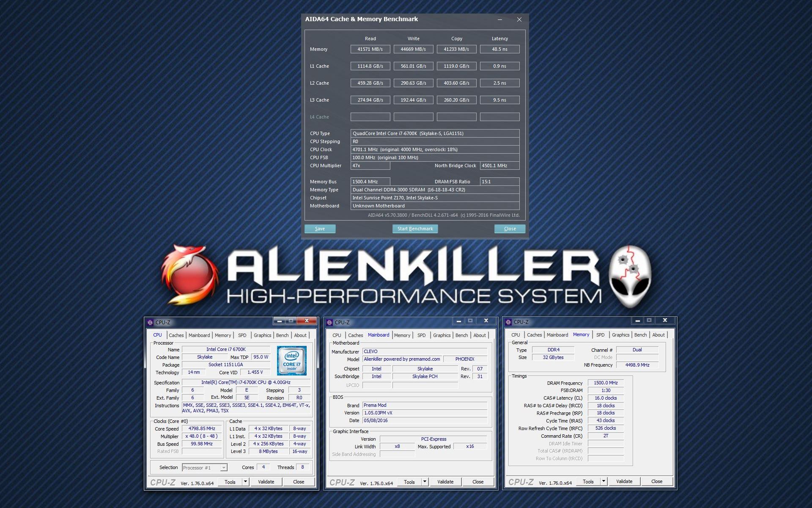Click Close button in first CPU-Z window
The image size is (812, 508).
pyautogui.click(x=299, y=482)
